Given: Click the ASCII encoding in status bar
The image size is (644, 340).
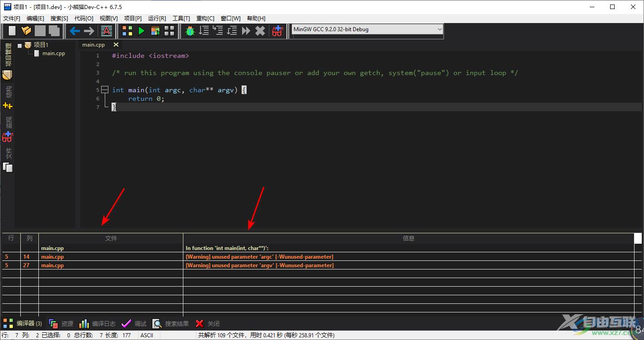Looking at the screenshot, I should coord(147,335).
